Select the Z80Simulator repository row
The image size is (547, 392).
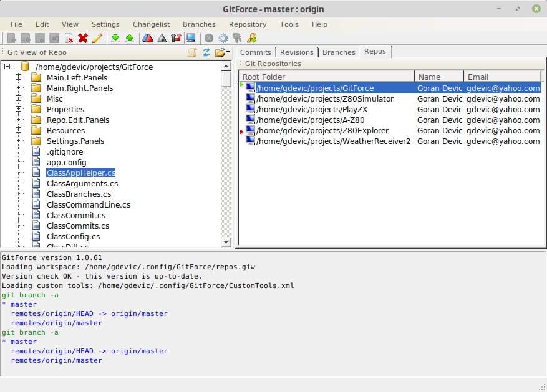(390, 99)
